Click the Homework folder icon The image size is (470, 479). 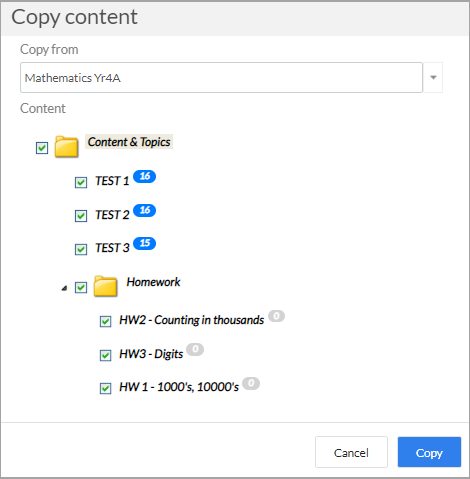tap(105, 286)
